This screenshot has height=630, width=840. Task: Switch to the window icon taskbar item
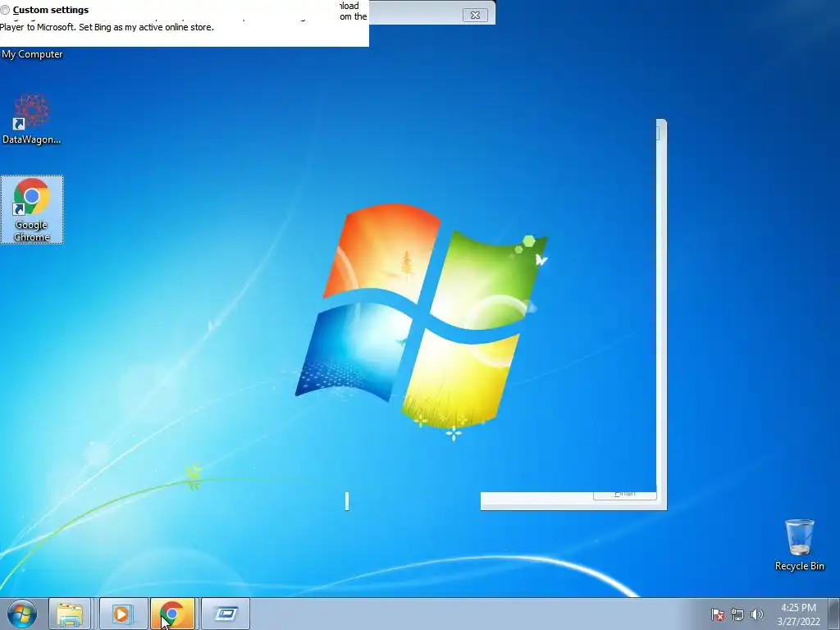point(226,614)
